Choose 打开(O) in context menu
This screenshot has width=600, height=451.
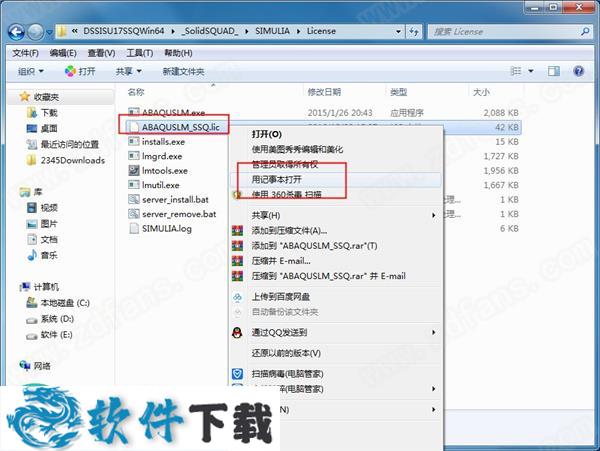(x=267, y=134)
